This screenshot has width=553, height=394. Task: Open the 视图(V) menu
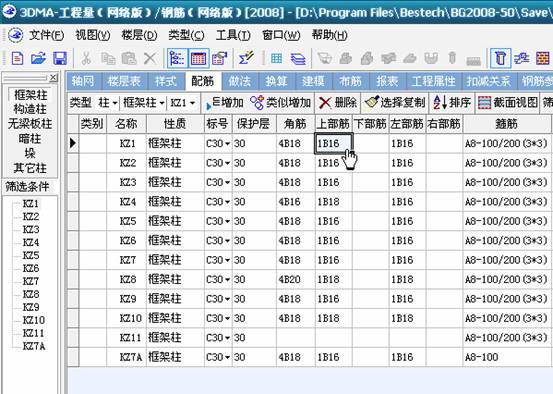[x=93, y=35]
